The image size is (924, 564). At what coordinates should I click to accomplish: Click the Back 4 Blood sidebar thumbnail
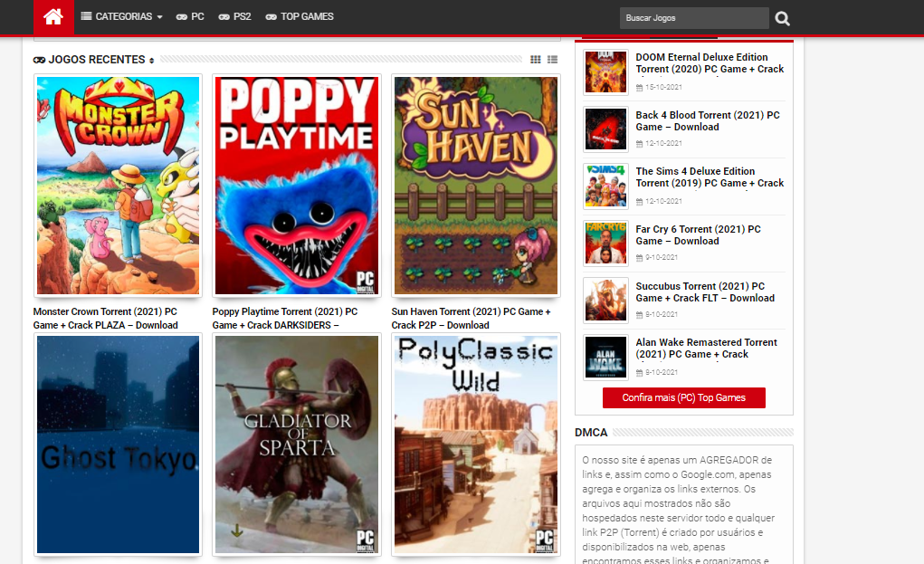(605, 129)
